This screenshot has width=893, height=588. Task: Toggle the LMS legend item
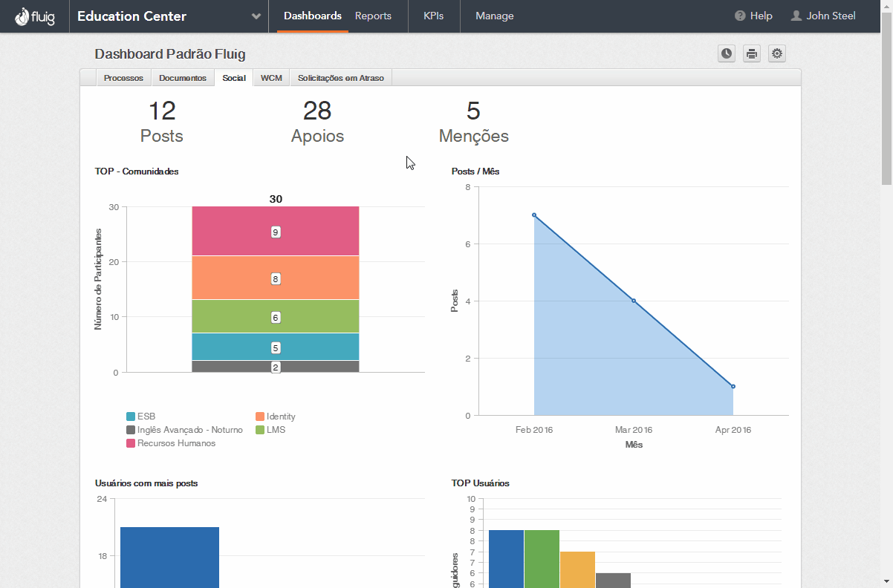[x=270, y=430]
